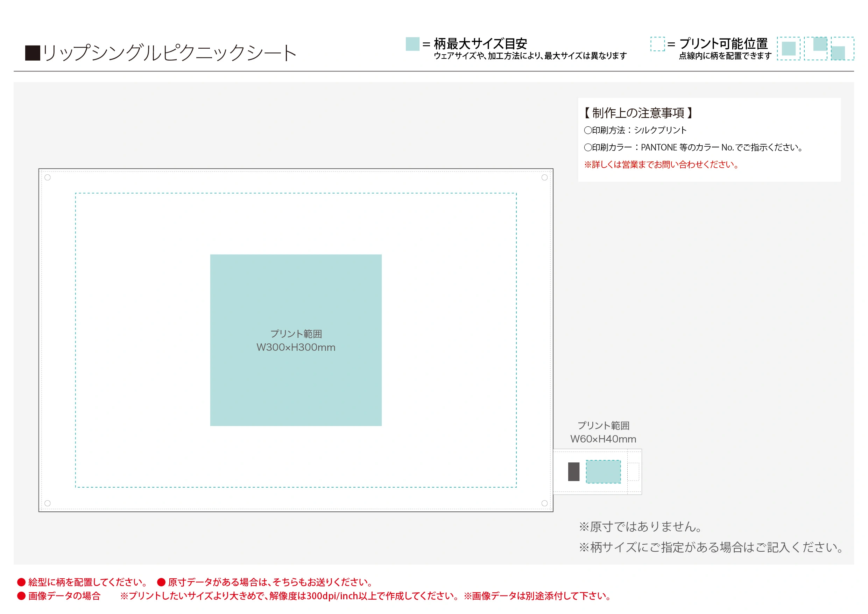
Task: Click the top-right grommet hole on the sheet
Action: click(x=544, y=177)
